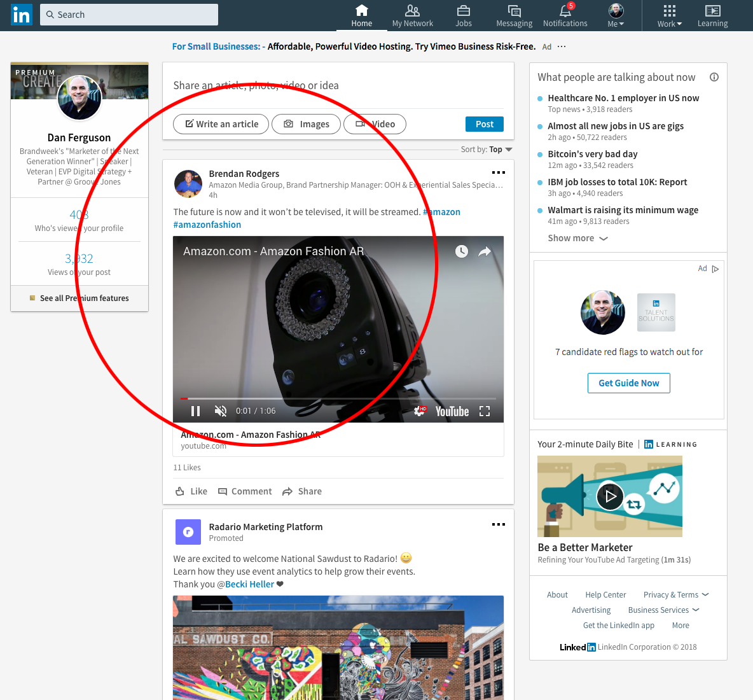Open the National Sawdust mural image

click(x=338, y=648)
